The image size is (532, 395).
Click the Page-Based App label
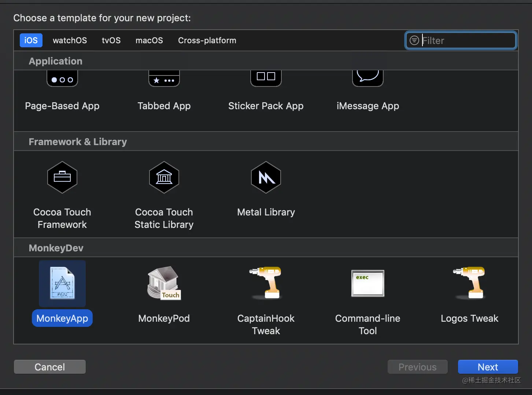pyautogui.click(x=62, y=106)
